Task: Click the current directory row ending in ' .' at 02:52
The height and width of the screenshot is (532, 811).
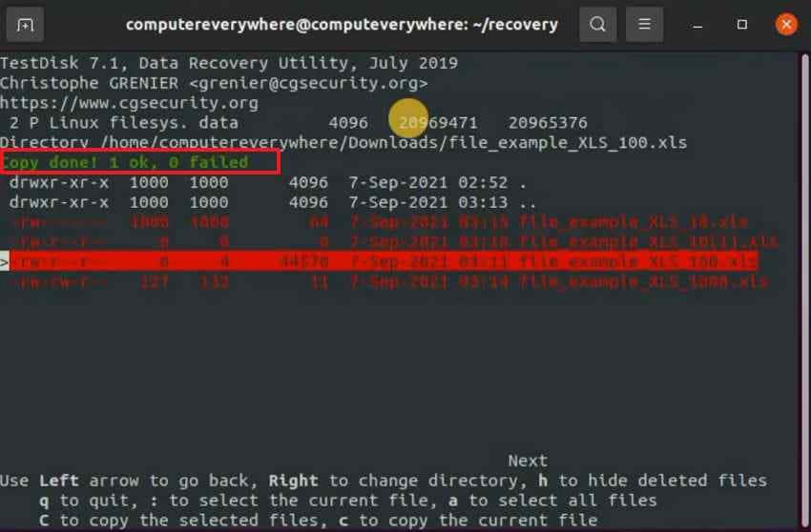Action: 268,182
